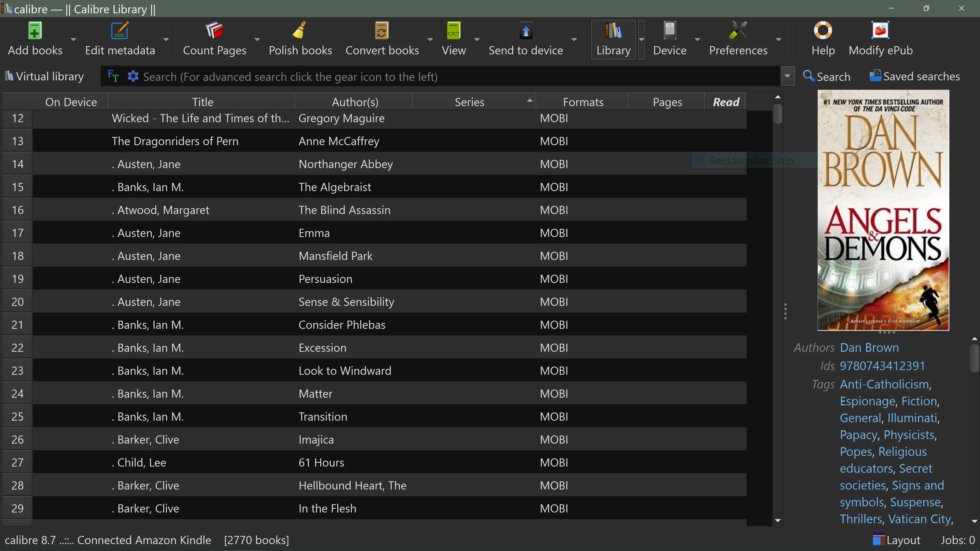
Task: Sort by Formats column header
Action: coord(583,102)
